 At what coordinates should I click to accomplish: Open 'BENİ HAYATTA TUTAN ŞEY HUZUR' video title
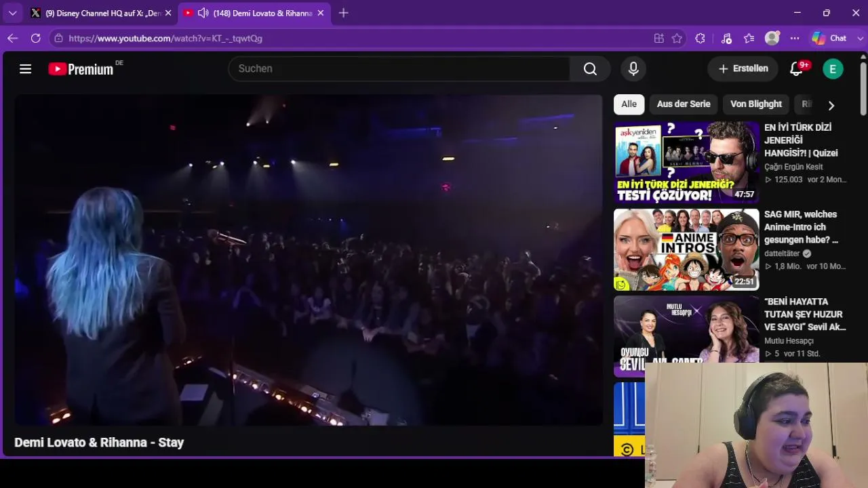806,314
